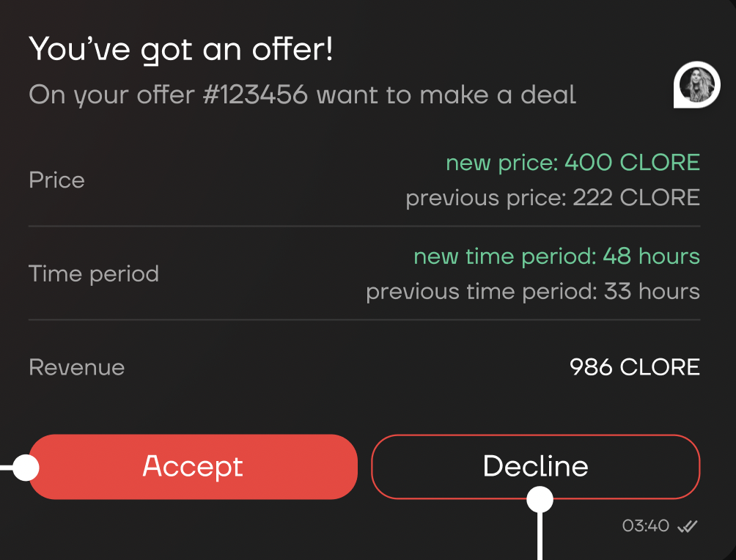Viewport: 736px width, 560px height.
Task: Click the 03:40 message timestamp
Action: coord(646,526)
